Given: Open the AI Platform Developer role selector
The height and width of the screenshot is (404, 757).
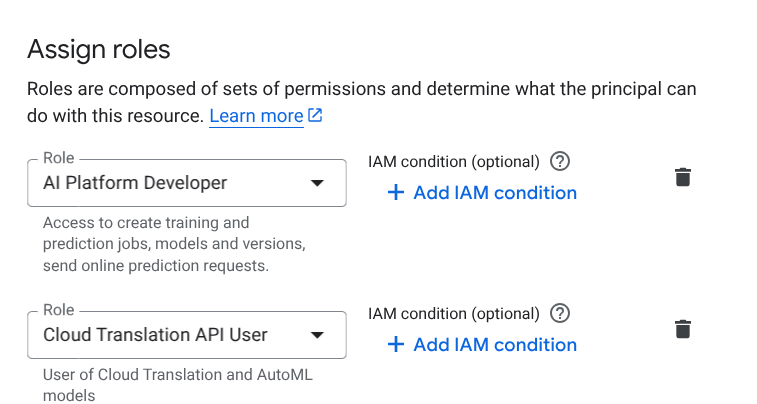Looking at the screenshot, I should coord(187,183).
